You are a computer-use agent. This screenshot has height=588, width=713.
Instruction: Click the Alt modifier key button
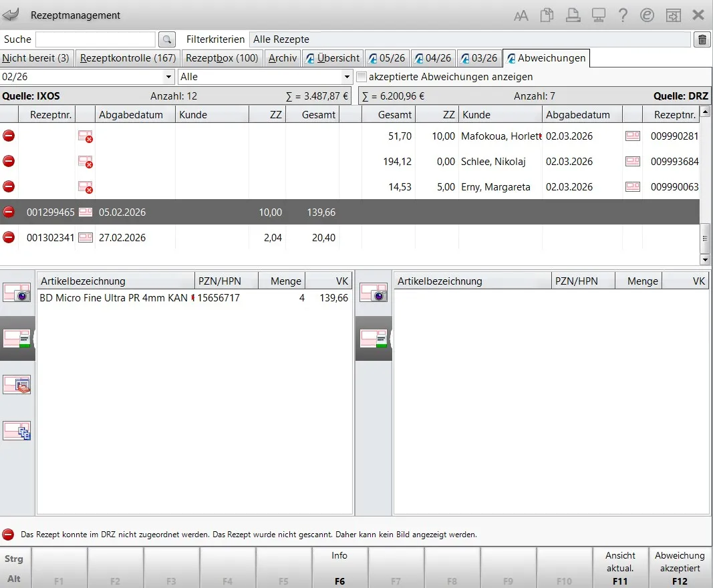[x=14, y=579]
